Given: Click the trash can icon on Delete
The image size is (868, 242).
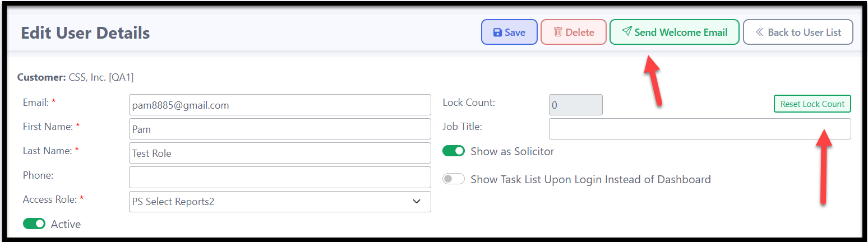Looking at the screenshot, I should [558, 32].
